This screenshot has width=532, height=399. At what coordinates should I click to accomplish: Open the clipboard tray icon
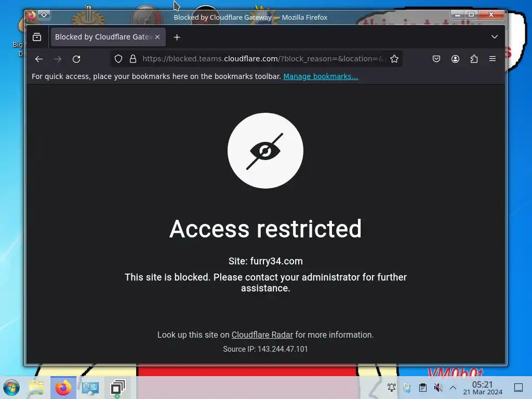coord(423,387)
